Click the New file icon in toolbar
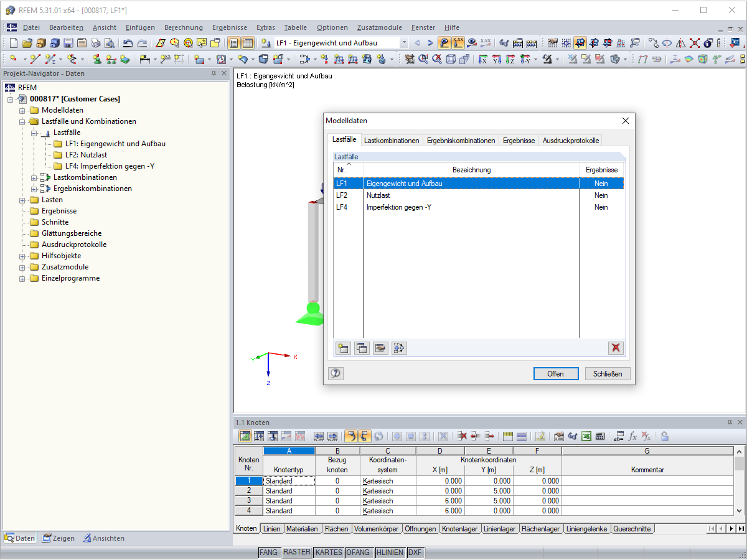The image size is (747, 560). click(x=14, y=43)
